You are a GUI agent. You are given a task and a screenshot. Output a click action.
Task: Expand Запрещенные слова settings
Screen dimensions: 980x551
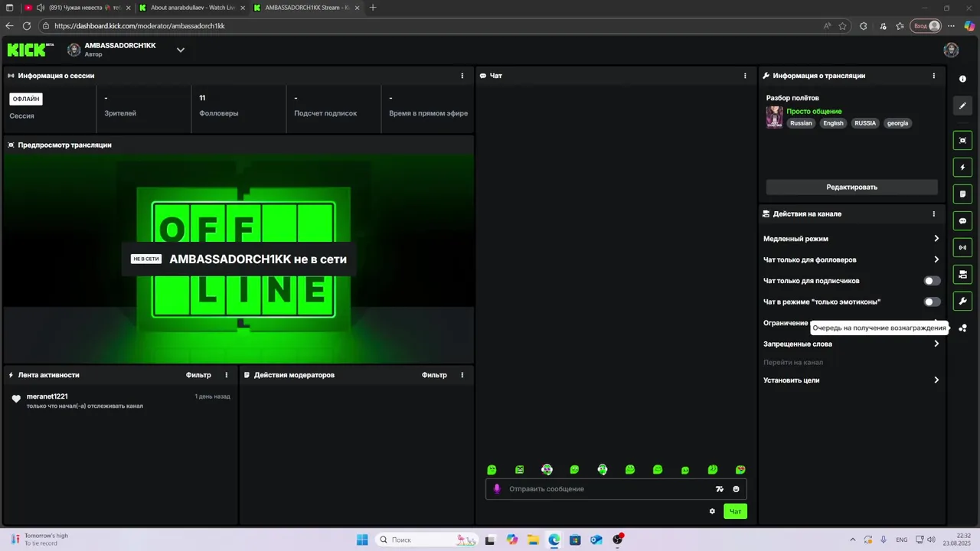click(x=851, y=344)
